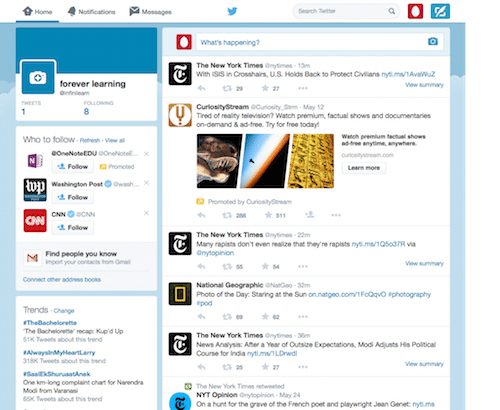Screen dimensions: 500x410
Task: Refresh the Who to follow list
Action: click(x=90, y=140)
